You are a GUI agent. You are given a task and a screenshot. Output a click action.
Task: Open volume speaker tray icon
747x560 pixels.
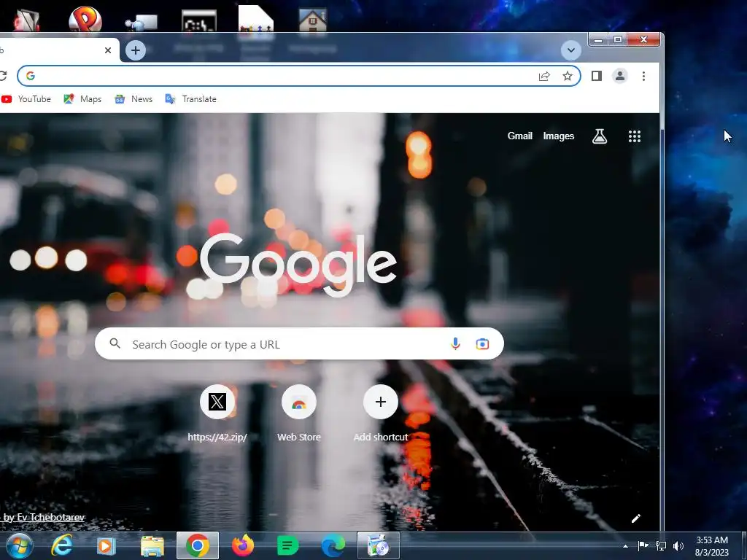click(678, 545)
